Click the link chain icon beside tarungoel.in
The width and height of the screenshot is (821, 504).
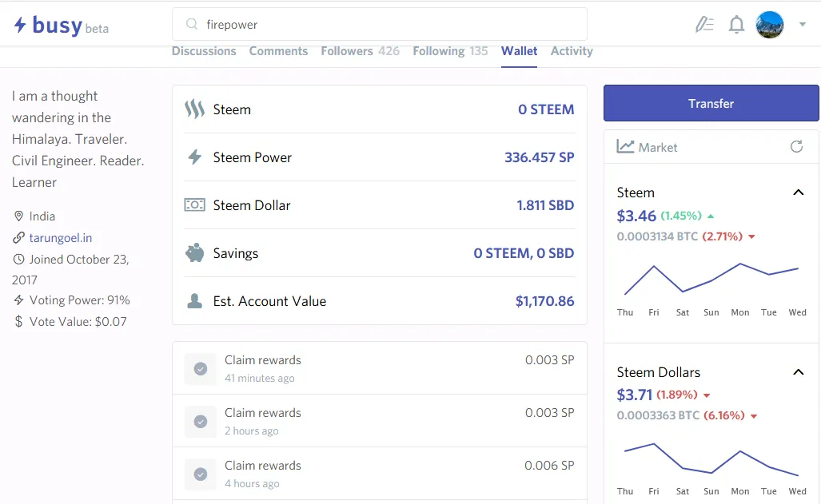pyautogui.click(x=19, y=237)
